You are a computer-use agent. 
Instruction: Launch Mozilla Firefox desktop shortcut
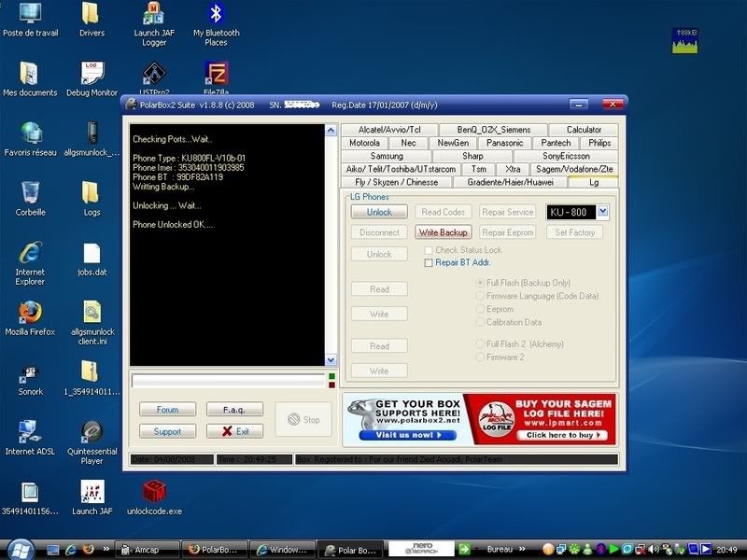[30, 318]
